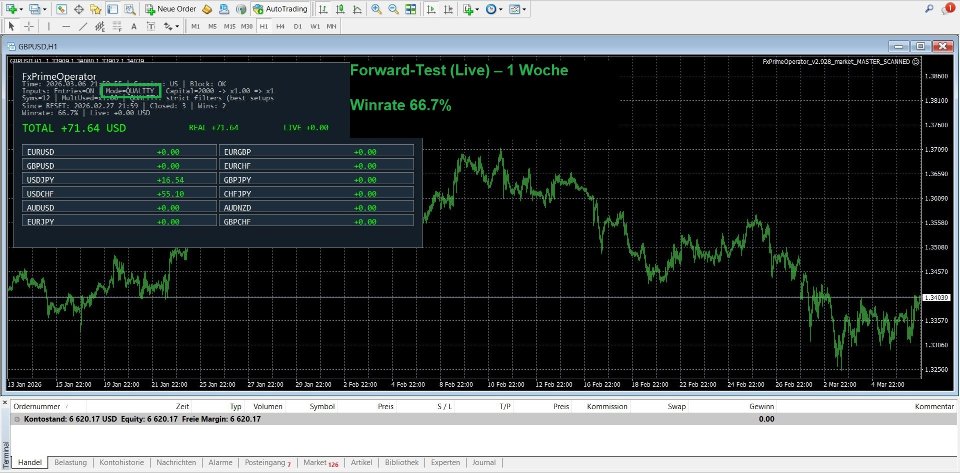The height and width of the screenshot is (473, 960).
Task: Switch timeframe to M15
Action: pos(230,26)
